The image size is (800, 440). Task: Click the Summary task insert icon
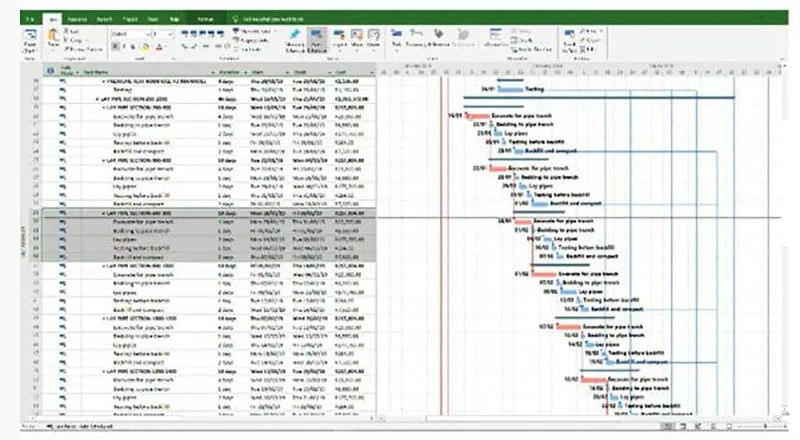pyautogui.click(x=414, y=39)
